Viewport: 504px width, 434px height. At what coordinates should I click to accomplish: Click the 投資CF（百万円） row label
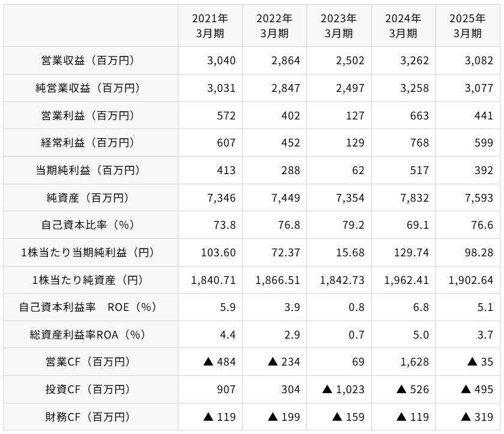[90, 390]
